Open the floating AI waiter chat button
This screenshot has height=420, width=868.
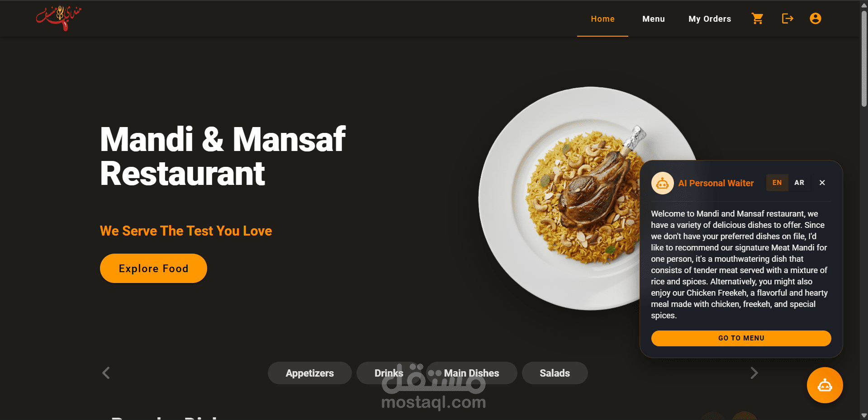click(x=825, y=385)
